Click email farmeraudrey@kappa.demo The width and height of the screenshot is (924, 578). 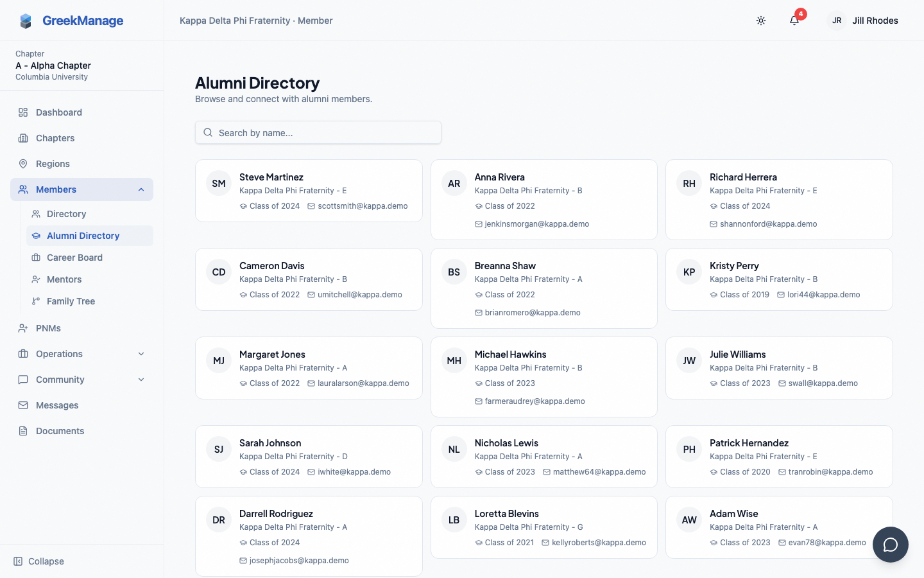click(535, 401)
